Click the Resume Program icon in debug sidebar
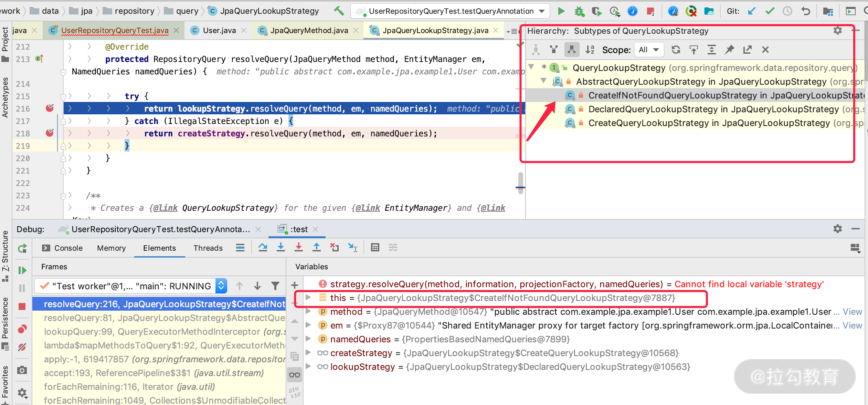 point(22,270)
